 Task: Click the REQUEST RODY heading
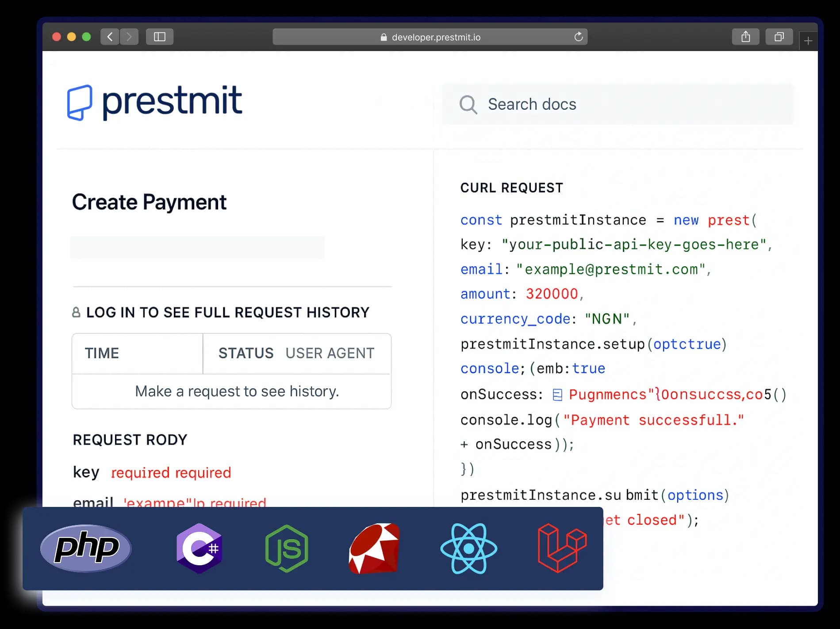click(130, 440)
